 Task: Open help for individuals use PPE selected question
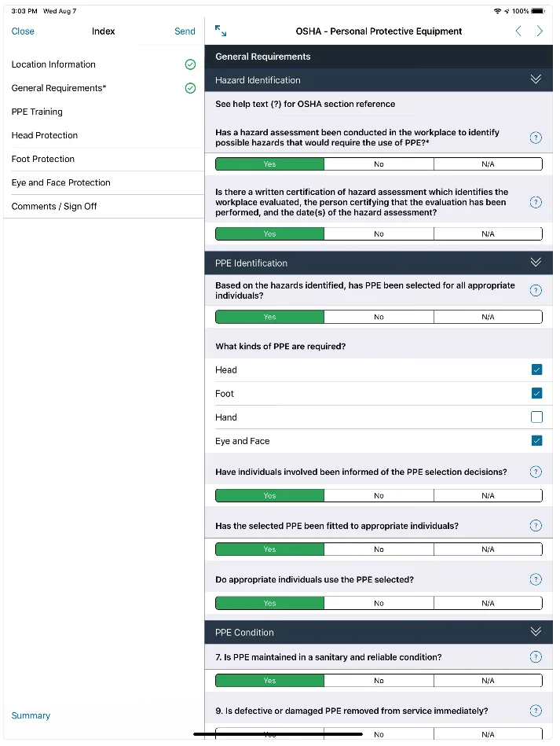click(x=536, y=579)
